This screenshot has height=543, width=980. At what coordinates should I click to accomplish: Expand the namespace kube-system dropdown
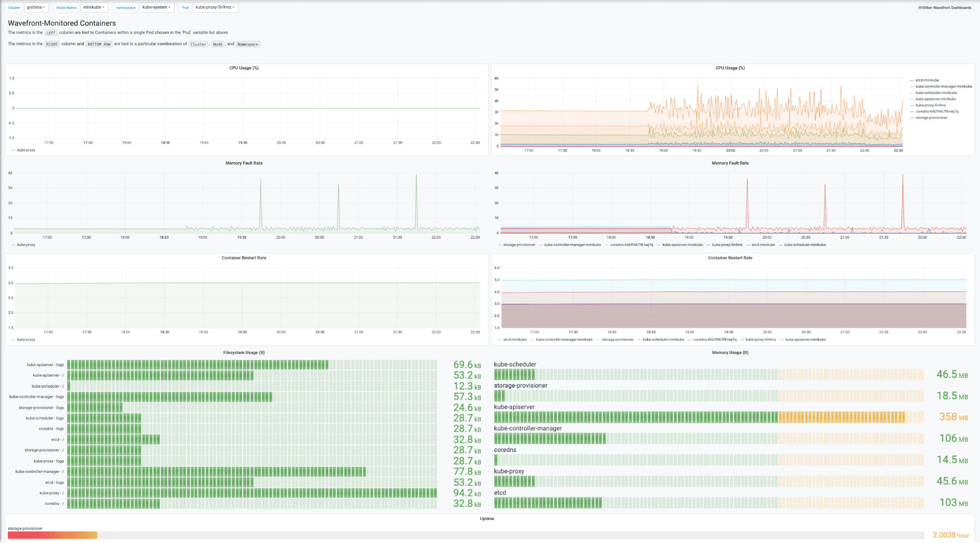point(156,7)
